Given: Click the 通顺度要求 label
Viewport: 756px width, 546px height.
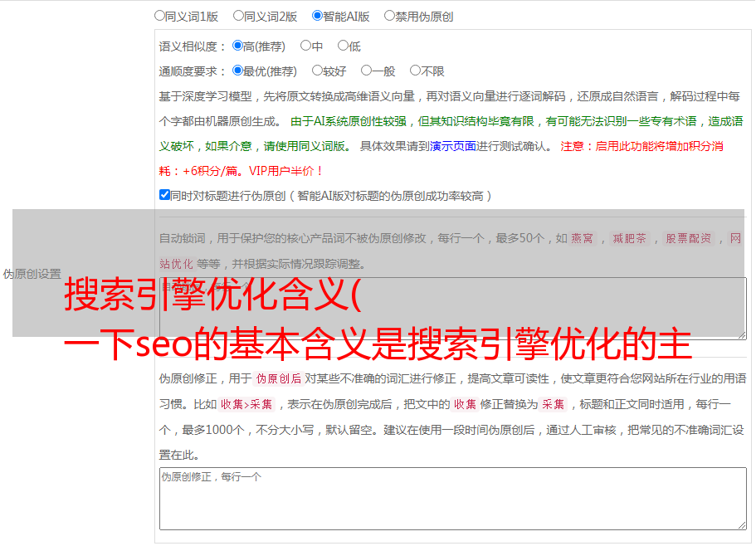Looking at the screenshot, I should pos(192,71).
